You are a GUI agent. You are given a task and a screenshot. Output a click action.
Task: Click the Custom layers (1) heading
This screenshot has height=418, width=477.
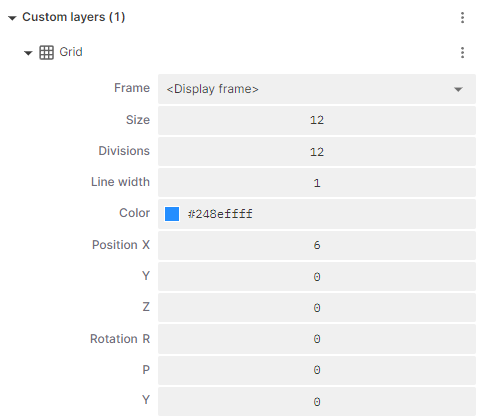point(74,17)
